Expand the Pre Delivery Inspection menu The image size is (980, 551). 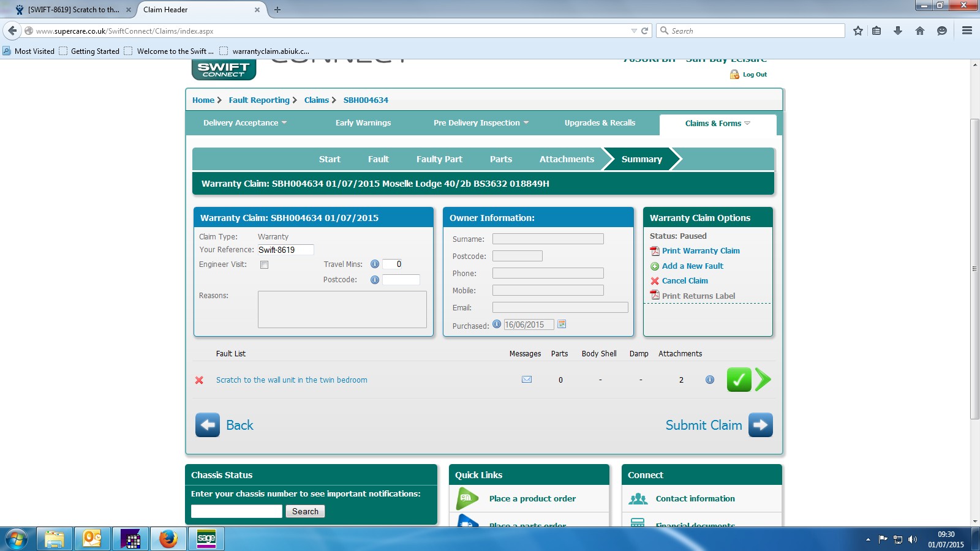click(481, 123)
